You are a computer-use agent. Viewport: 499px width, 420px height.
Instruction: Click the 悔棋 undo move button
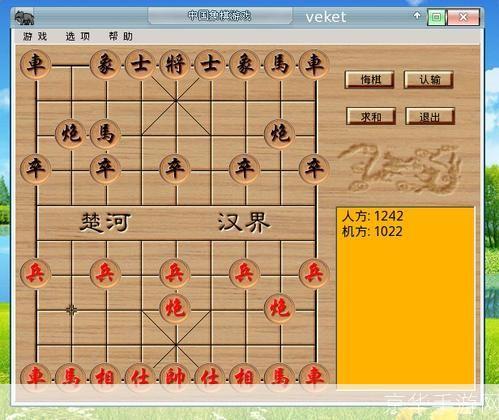pyautogui.click(x=370, y=79)
